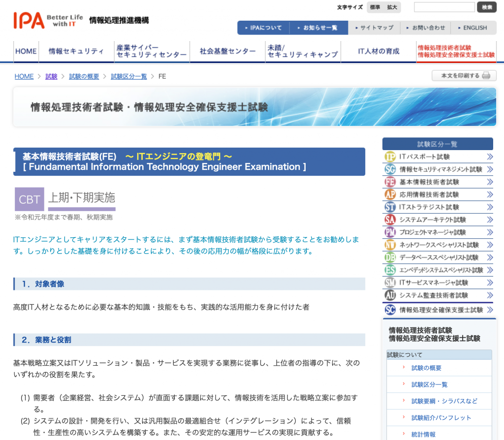This screenshot has width=504, height=440.
Task: Click the HOME breadcrumb link
Action: [x=24, y=76]
